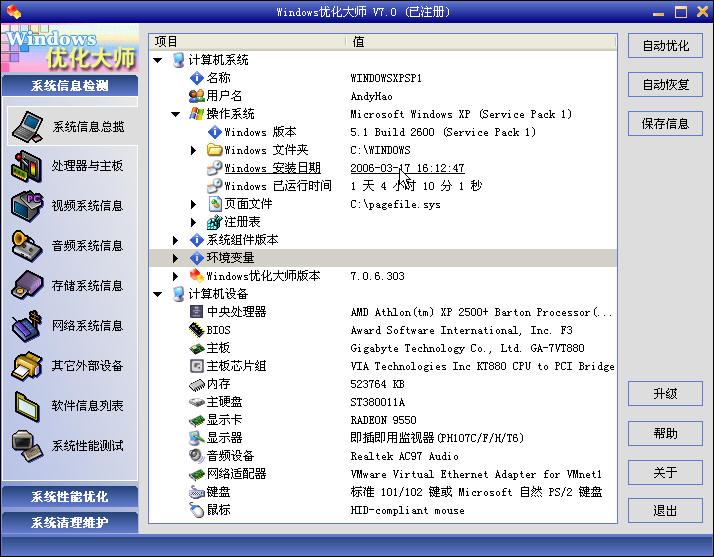Click value RADEON 9550
The image size is (714, 557).
tap(383, 420)
